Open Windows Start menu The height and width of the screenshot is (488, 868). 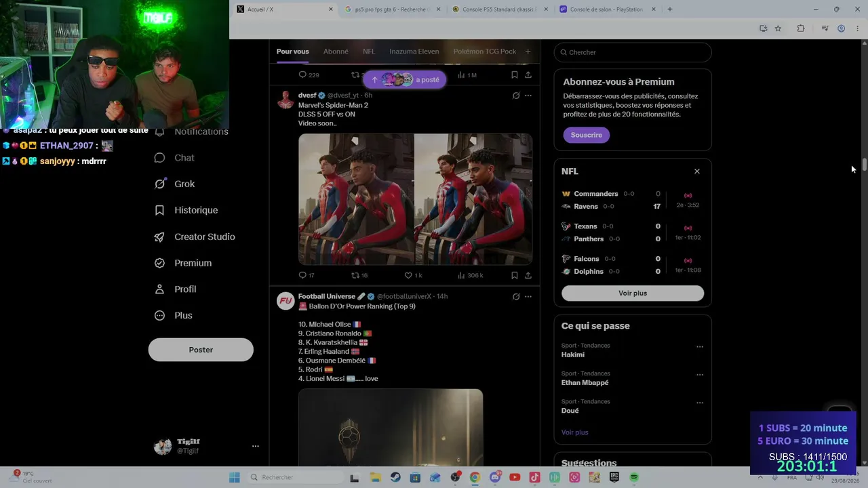[235, 477]
